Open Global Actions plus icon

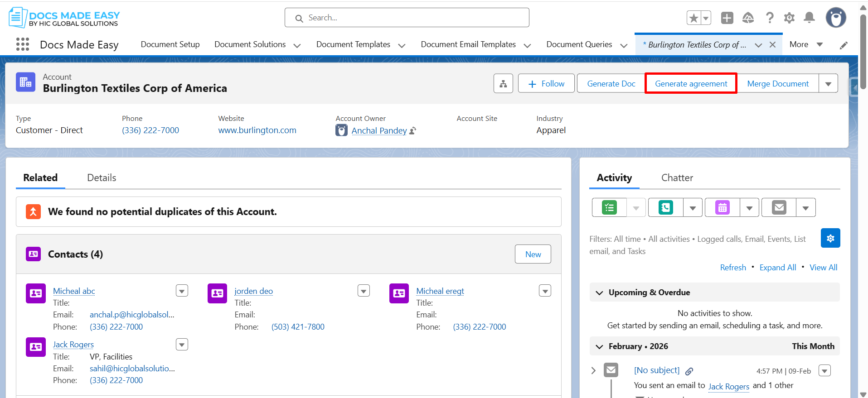pos(727,18)
